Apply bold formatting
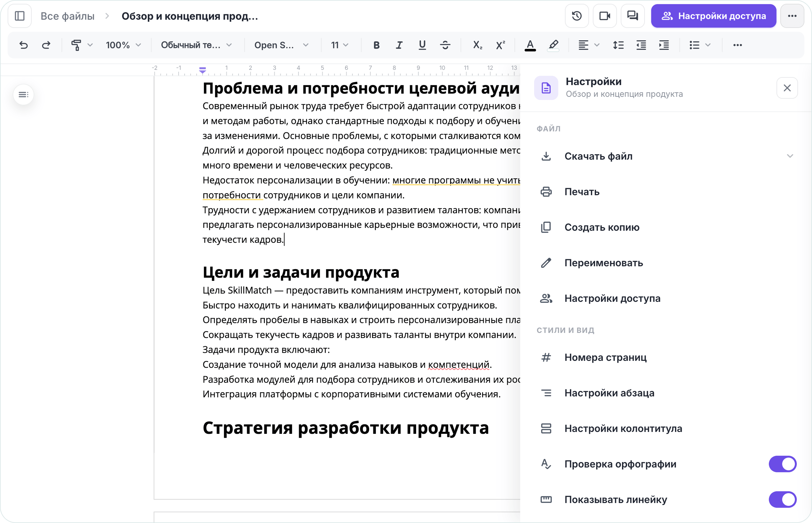812x523 pixels. (376, 45)
